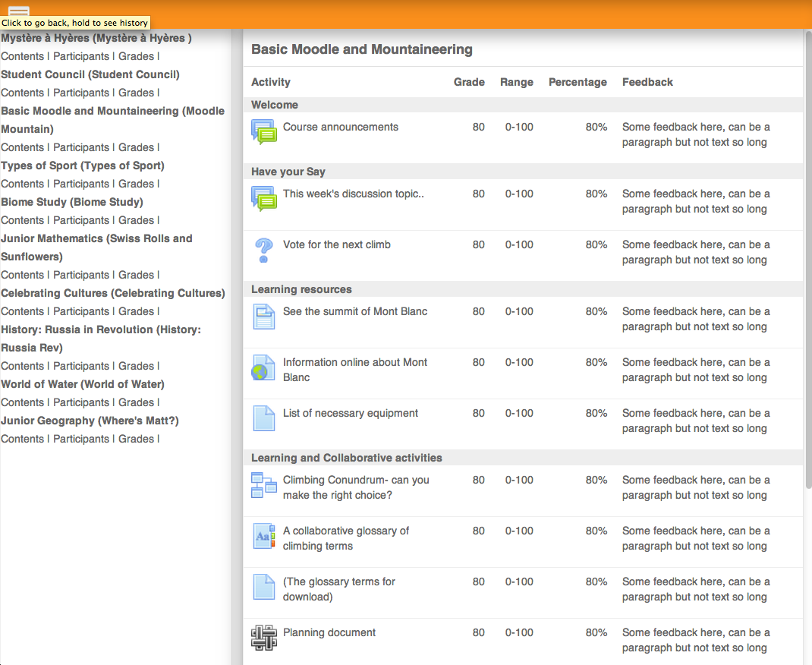Image resolution: width=812 pixels, height=665 pixels.
Task: Click the file icon for The glossary terms for download
Action: (264, 586)
